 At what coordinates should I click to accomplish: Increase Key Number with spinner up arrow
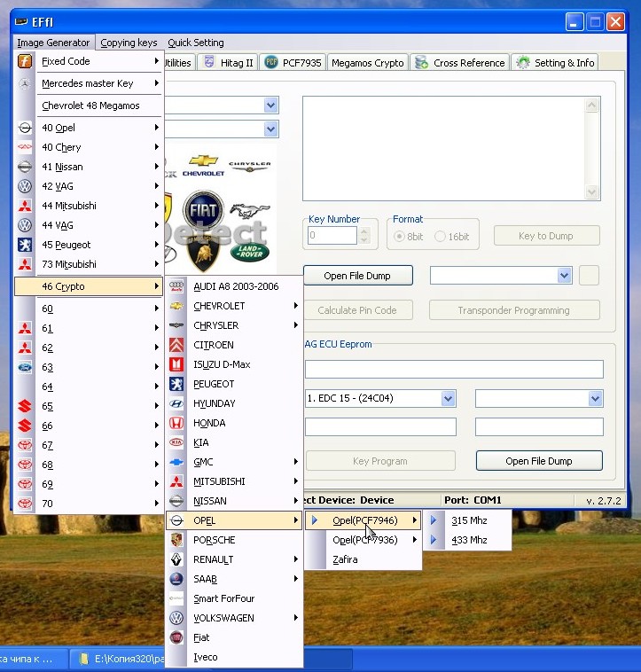pyautogui.click(x=363, y=231)
